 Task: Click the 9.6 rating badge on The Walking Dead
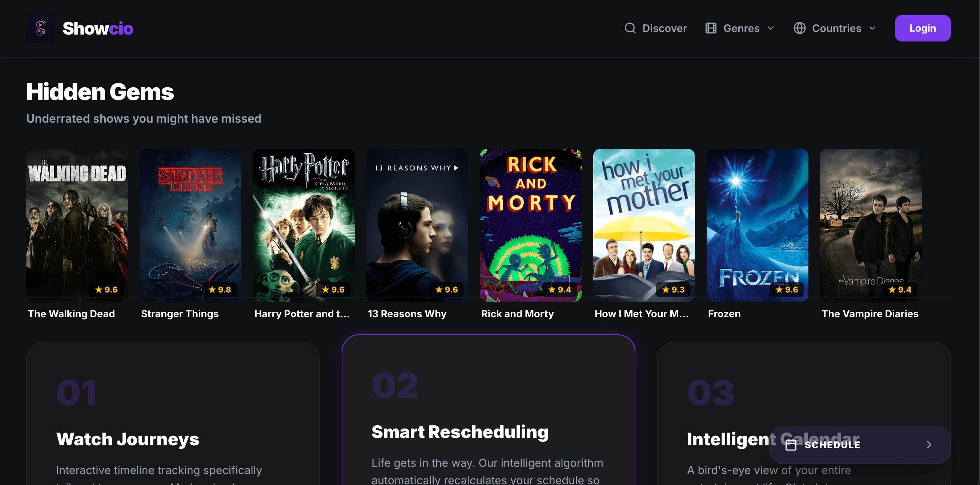click(x=106, y=290)
